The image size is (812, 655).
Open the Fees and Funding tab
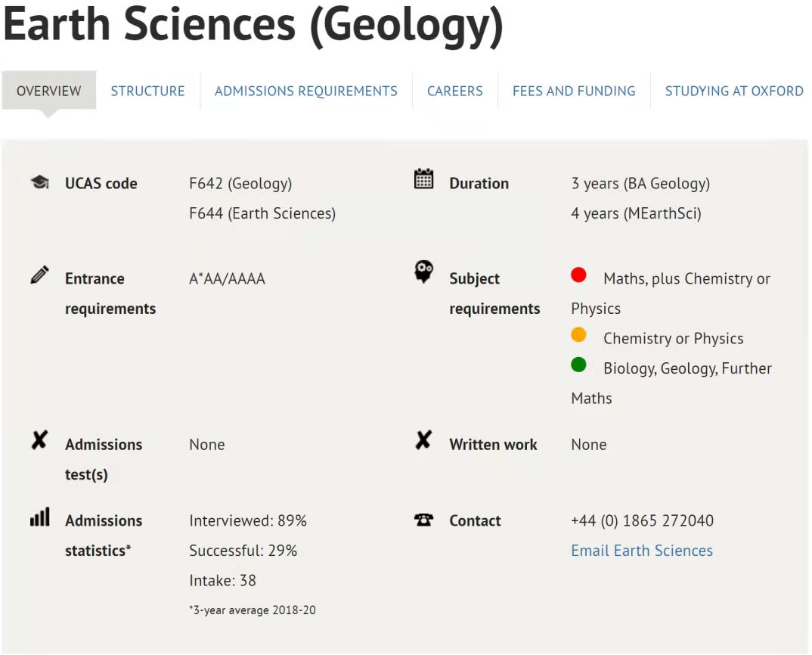[574, 91]
